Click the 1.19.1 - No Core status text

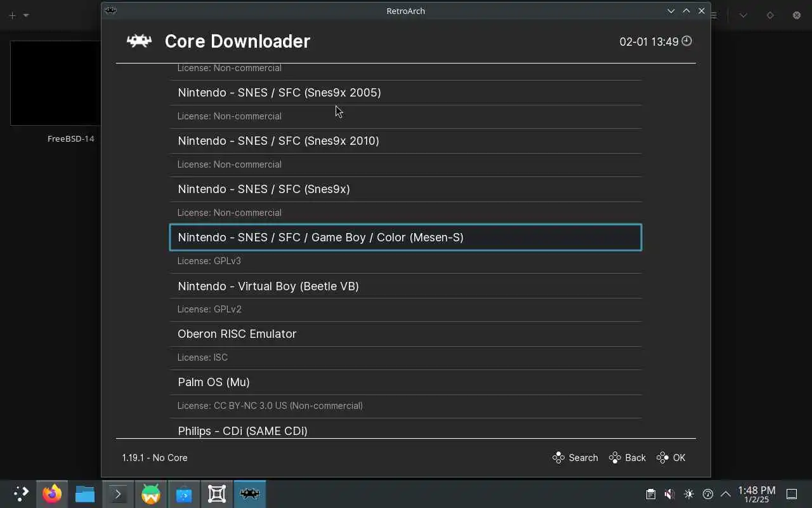155,458
